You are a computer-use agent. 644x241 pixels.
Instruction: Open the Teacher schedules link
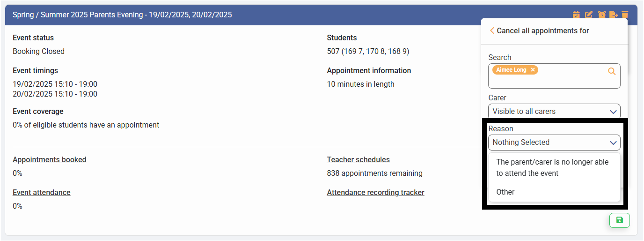(358, 160)
